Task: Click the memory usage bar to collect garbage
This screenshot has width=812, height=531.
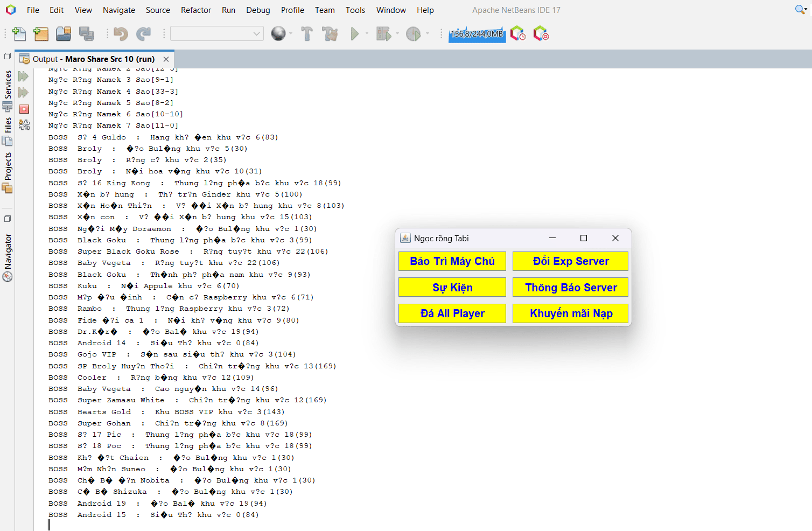Action: 477,34
